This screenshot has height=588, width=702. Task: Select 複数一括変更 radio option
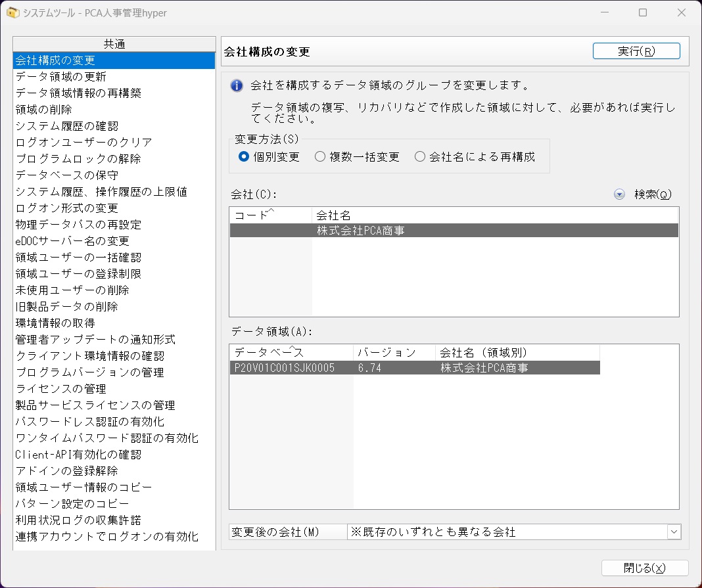click(319, 156)
